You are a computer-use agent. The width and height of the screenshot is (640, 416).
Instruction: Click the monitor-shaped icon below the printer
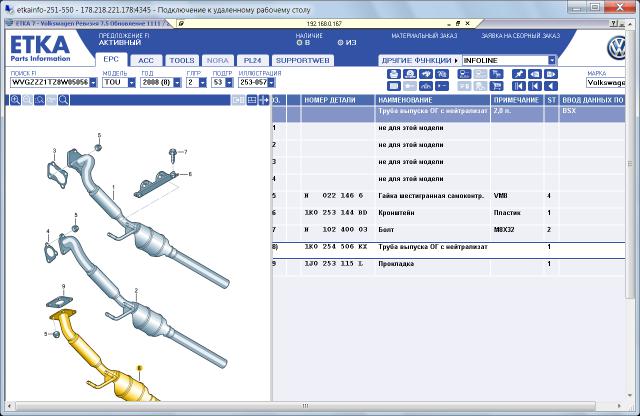(x=393, y=86)
